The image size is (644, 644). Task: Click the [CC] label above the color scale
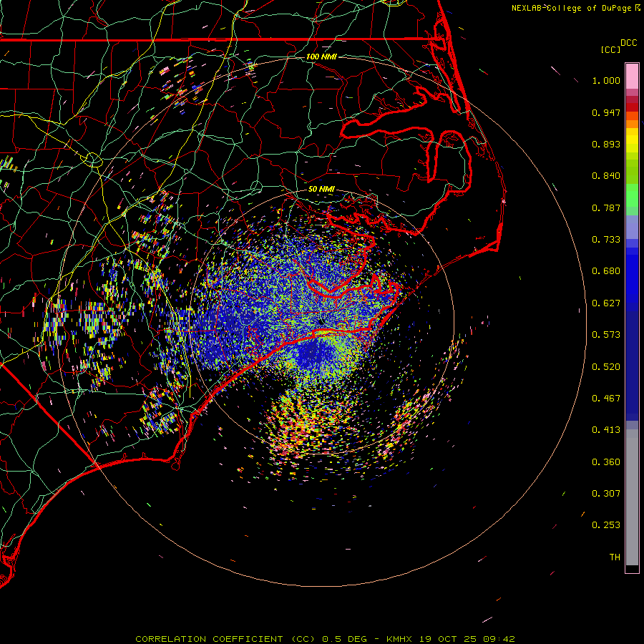[610, 49]
